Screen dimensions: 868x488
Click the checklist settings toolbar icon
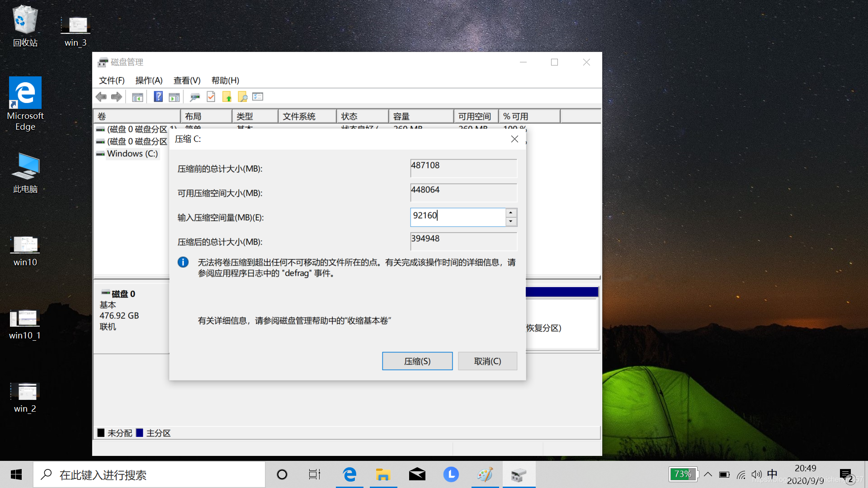click(x=258, y=97)
